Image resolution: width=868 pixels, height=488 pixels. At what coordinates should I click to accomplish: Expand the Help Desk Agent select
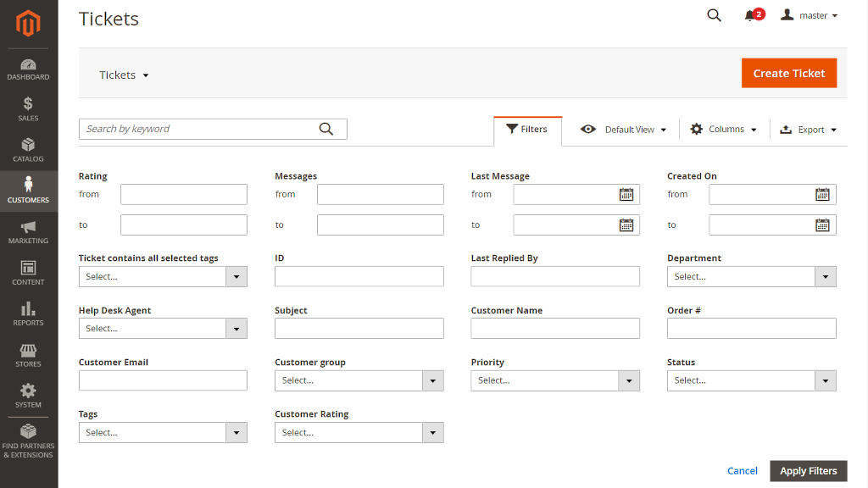163,329
